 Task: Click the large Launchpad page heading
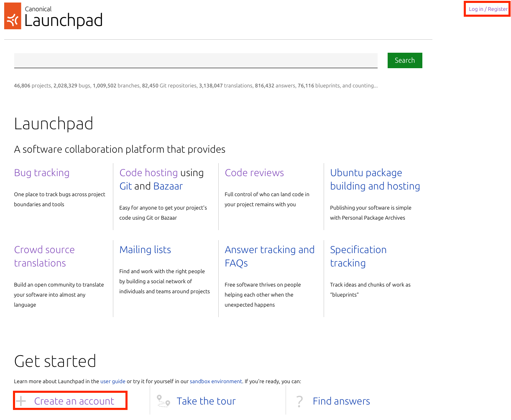[54, 124]
